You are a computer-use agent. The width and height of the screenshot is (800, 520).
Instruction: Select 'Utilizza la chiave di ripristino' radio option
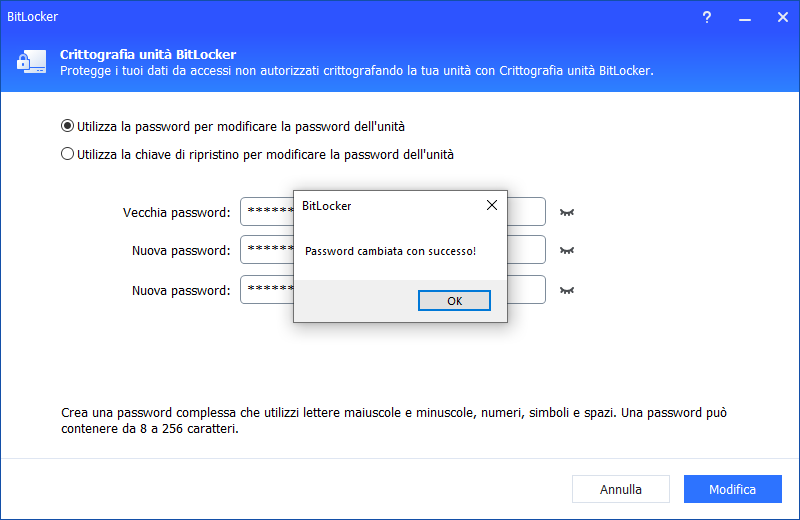click(68, 154)
